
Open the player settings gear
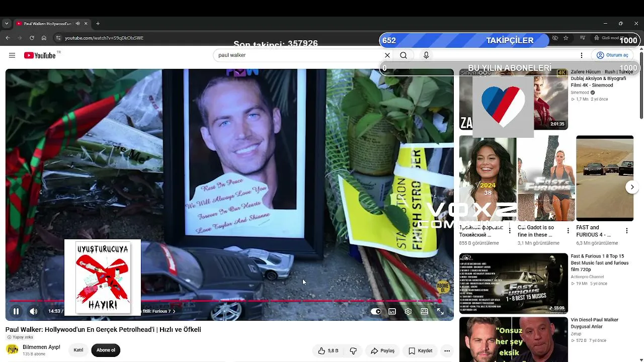[x=408, y=311]
